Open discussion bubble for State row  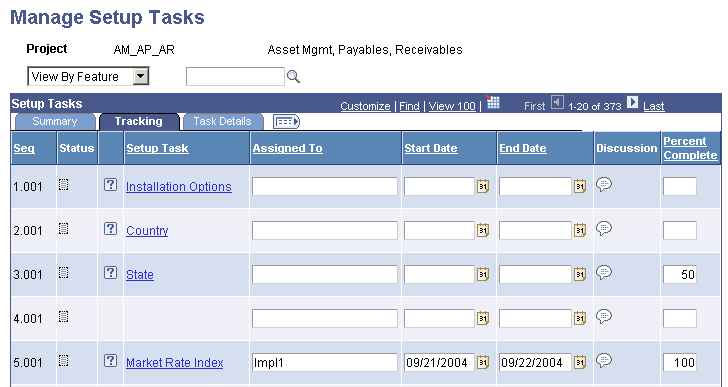click(604, 273)
